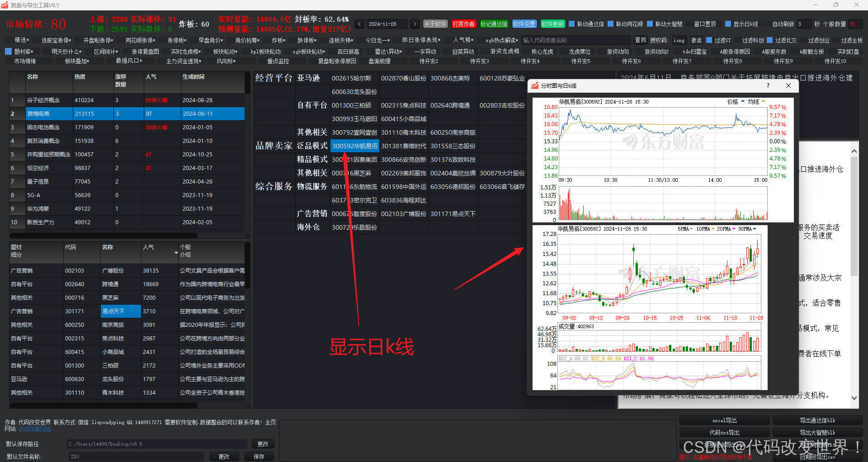Toggle 联动同花顺 checkbox
This screenshot has width=868, height=462.
click(626, 24)
